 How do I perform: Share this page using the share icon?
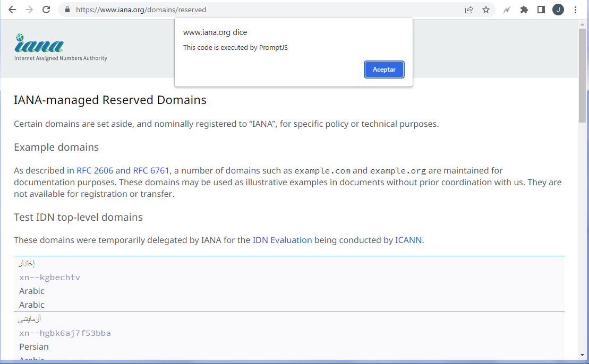(x=469, y=10)
